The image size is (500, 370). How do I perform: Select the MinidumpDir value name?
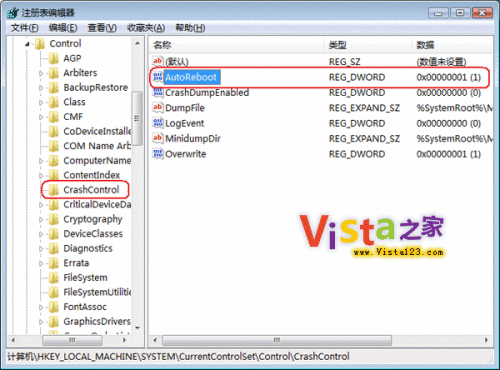click(193, 139)
